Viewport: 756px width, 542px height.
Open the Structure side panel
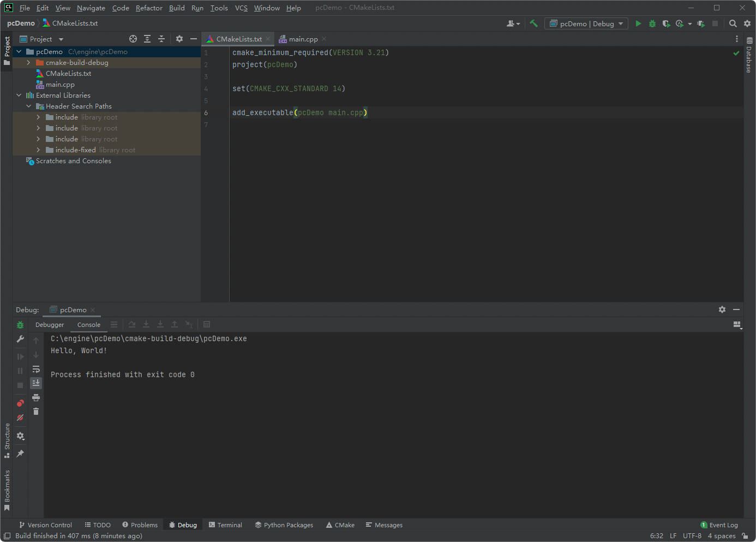7,440
